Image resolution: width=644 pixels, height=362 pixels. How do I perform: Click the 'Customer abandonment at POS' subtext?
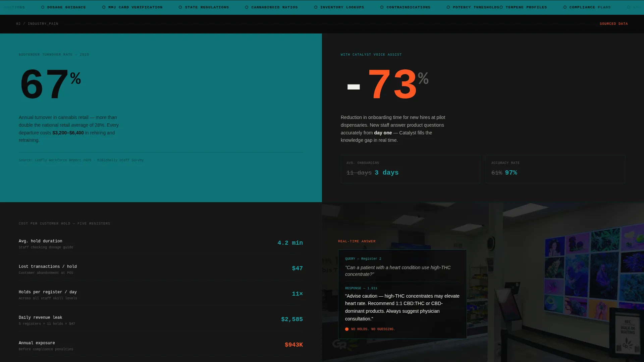(x=46, y=273)
